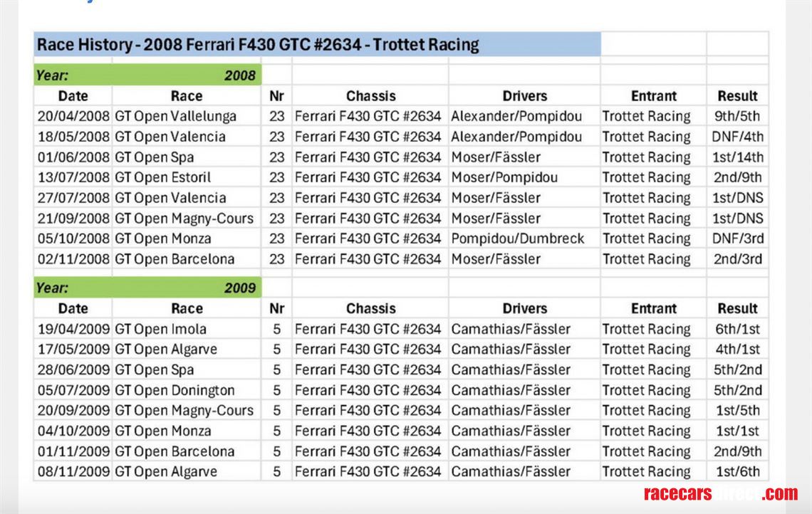Select the date cell 28/06/2009
This screenshot has width=812, height=514.
(73, 369)
